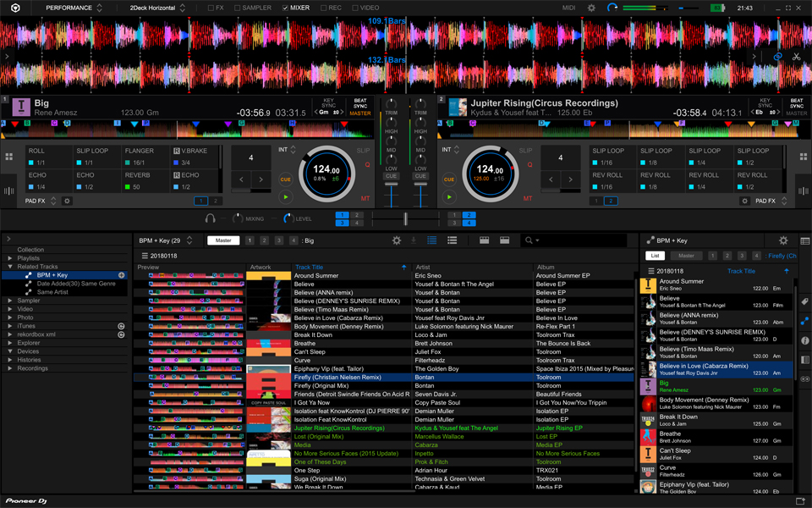Open the list panel icon above right sidebar
Screen dimensions: 812x508
click(804, 240)
